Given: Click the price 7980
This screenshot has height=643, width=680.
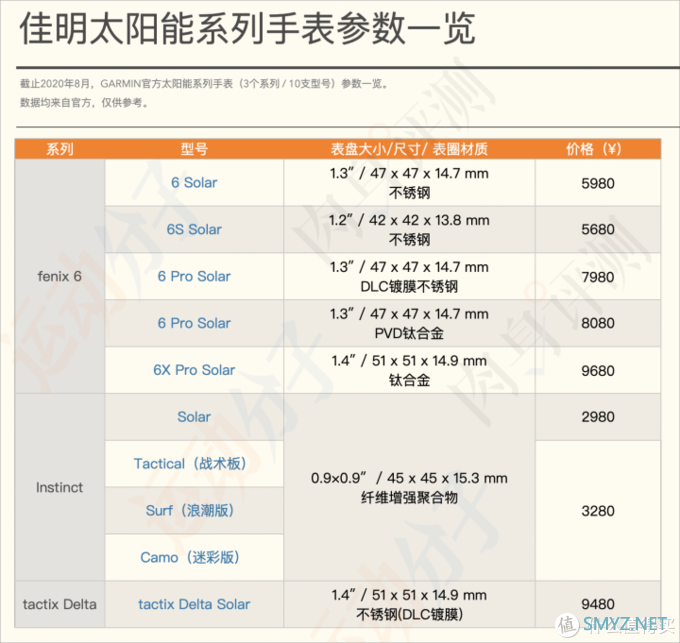Looking at the screenshot, I should (x=598, y=277).
